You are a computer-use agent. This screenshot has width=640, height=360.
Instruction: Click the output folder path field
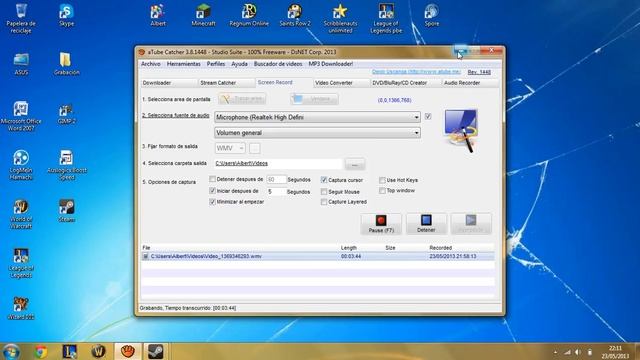278,164
